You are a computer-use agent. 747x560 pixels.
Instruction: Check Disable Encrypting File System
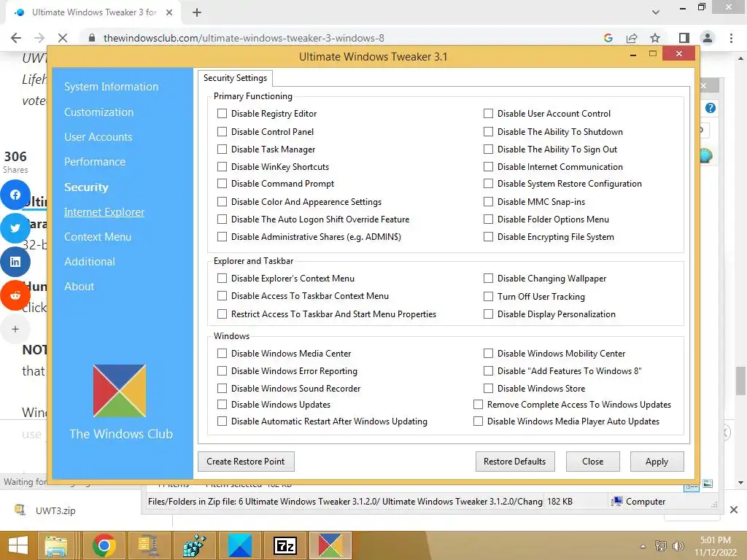(x=488, y=237)
